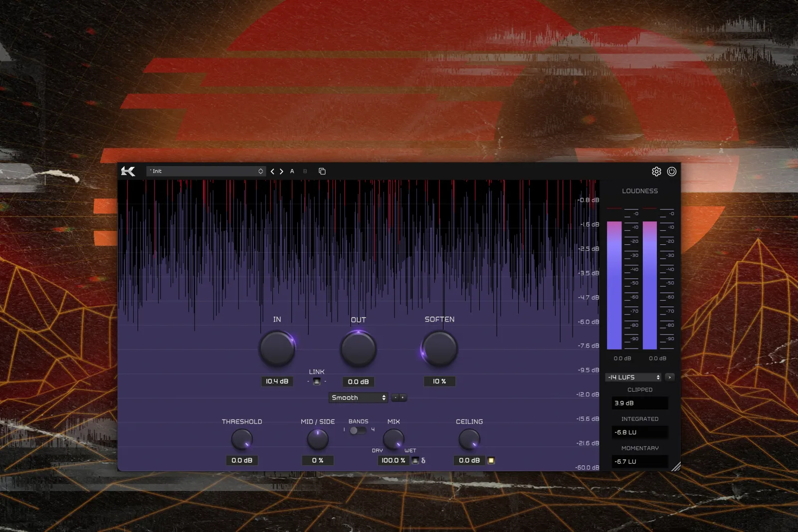Click the left meter 0.0 dB peak readout
Screen dimensions: 798x532
(x=622, y=358)
